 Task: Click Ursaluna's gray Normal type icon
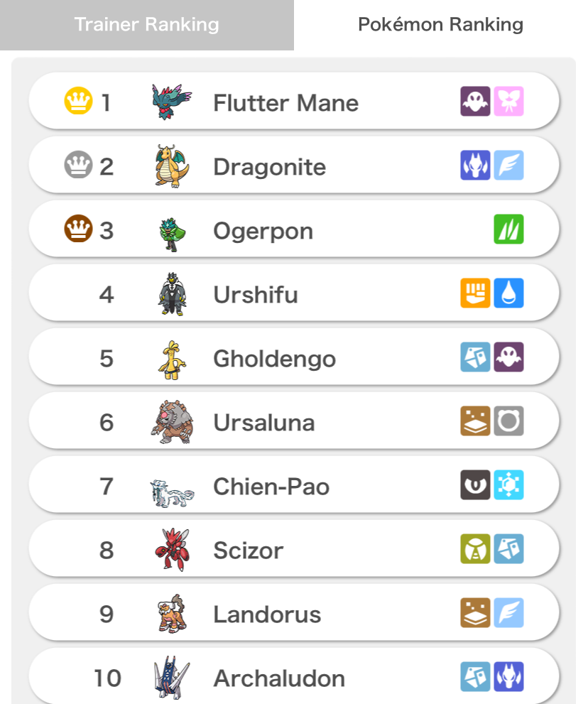click(508, 421)
